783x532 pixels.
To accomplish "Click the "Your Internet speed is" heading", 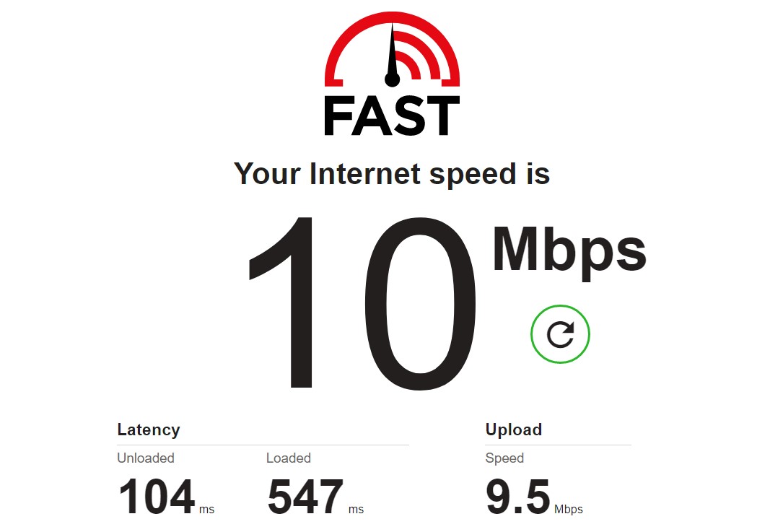I will click(x=392, y=174).
